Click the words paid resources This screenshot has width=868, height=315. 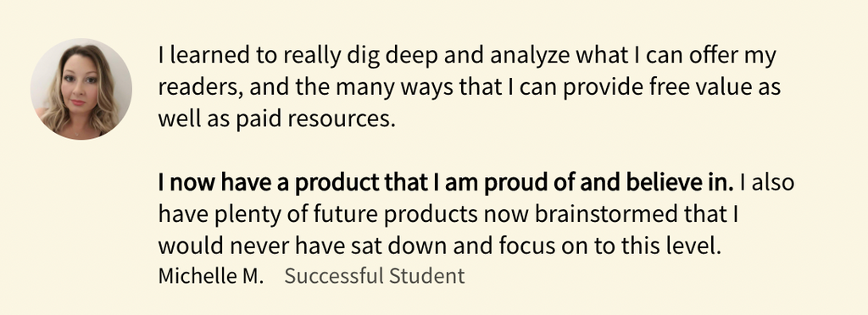[x=316, y=119]
